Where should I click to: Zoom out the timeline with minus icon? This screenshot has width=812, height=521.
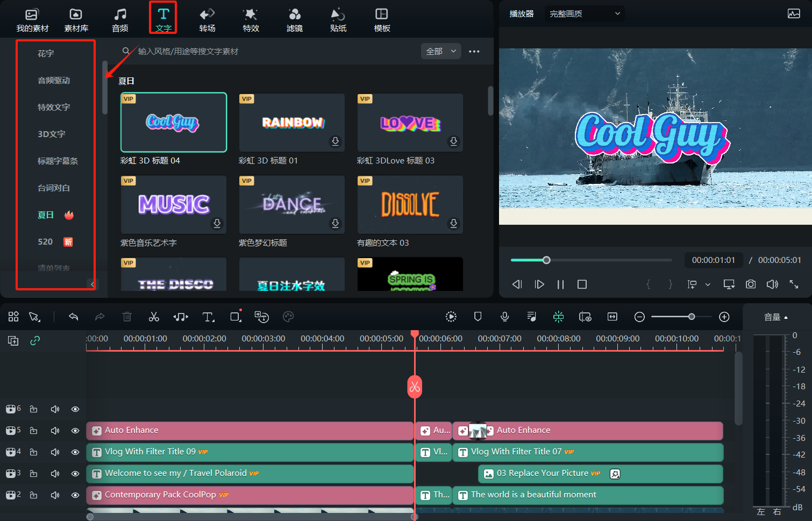click(639, 317)
